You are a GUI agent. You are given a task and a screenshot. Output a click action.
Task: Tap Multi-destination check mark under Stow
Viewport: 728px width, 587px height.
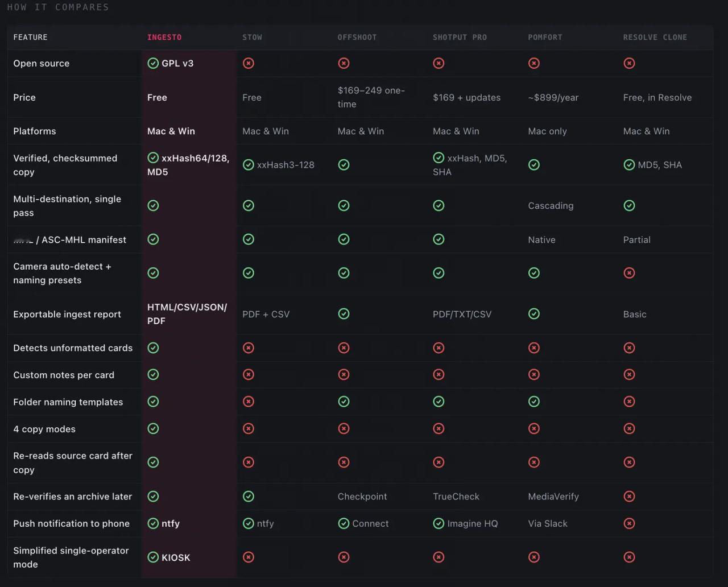click(x=249, y=205)
